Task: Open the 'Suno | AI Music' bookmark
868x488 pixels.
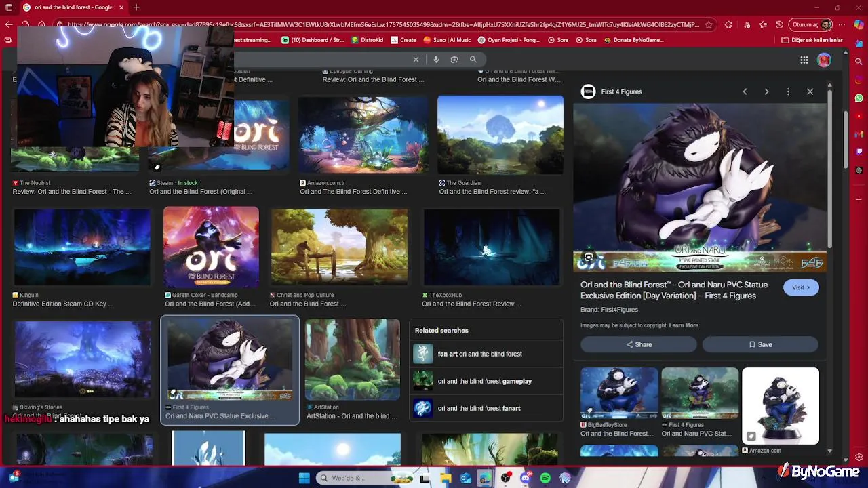Action: (447, 40)
